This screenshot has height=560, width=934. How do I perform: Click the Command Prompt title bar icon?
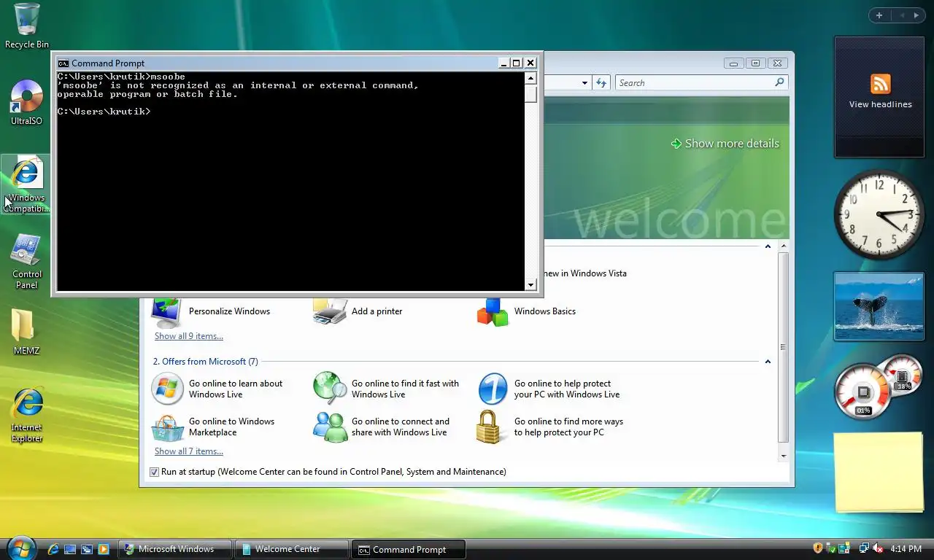[63, 63]
